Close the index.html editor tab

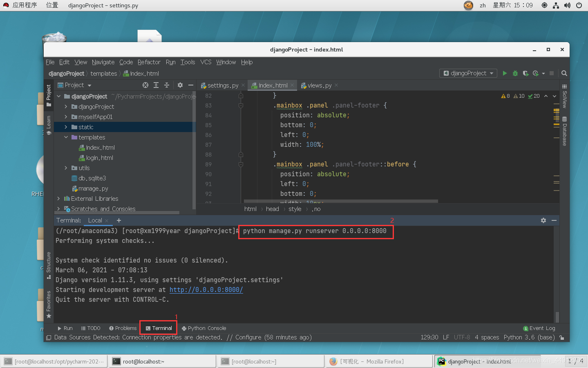pos(292,85)
